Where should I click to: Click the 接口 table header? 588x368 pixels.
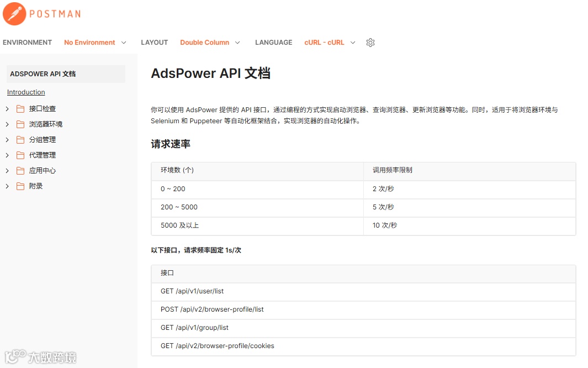tap(363, 273)
